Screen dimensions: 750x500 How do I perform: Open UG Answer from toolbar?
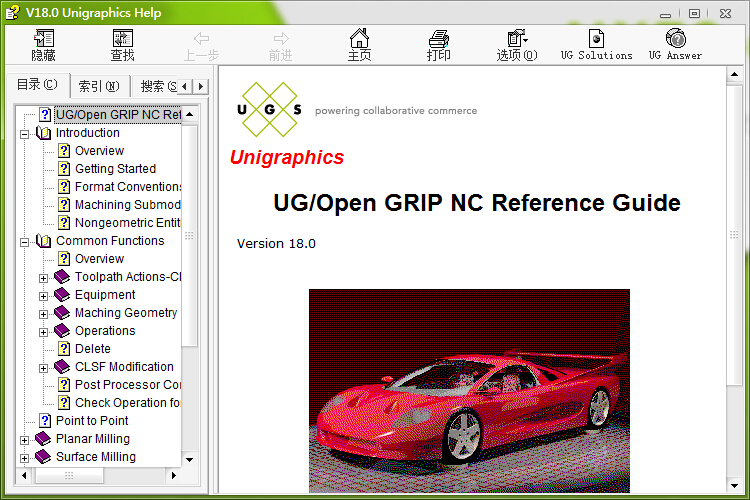tap(675, 45)
